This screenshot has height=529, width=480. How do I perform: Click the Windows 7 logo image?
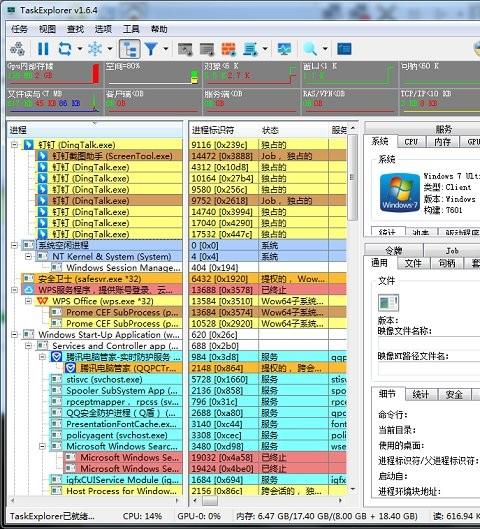[399, 193]
